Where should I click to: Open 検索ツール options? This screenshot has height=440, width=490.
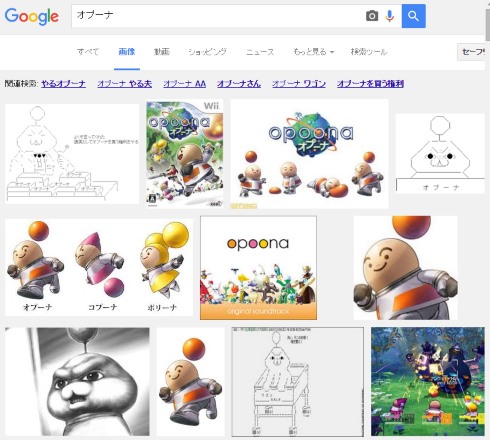pos(369,52)
